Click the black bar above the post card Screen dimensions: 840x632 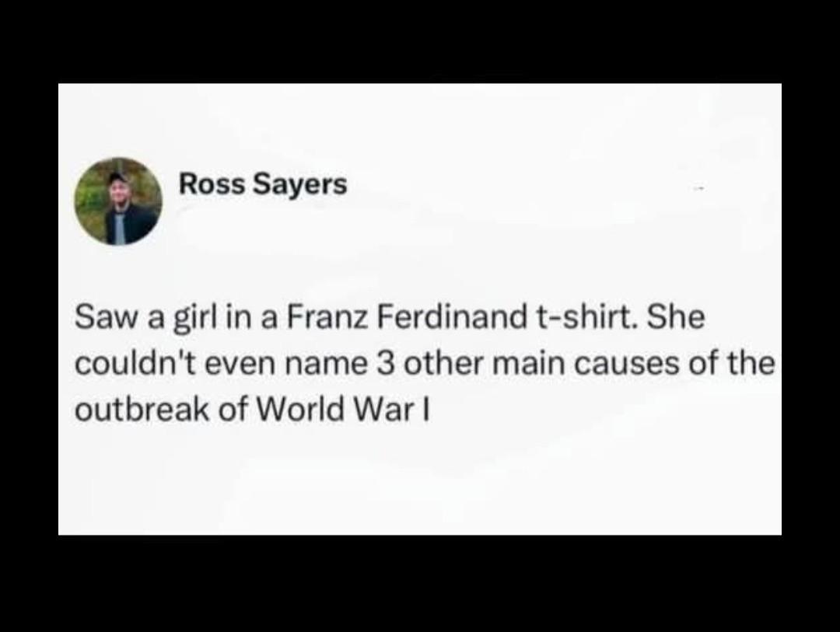[420, 41]
